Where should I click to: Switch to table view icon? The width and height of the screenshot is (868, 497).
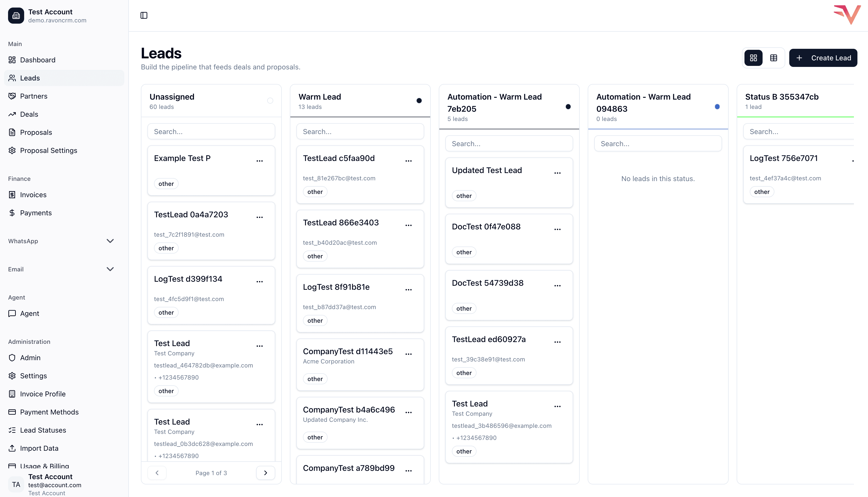click(773, 58)
